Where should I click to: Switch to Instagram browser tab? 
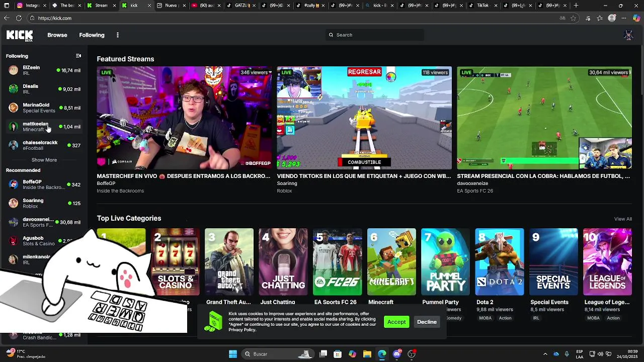(x=32, y=6)
